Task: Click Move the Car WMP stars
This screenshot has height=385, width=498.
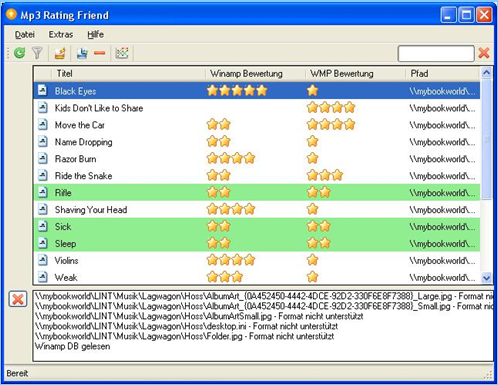Action: click(331, 124)
